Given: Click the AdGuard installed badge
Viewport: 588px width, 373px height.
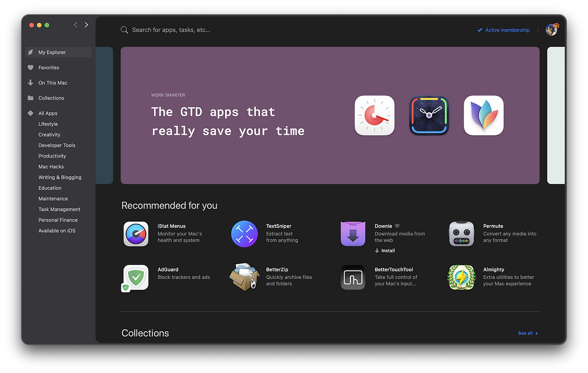Looking at the screenshot, I should click(125, 287).
